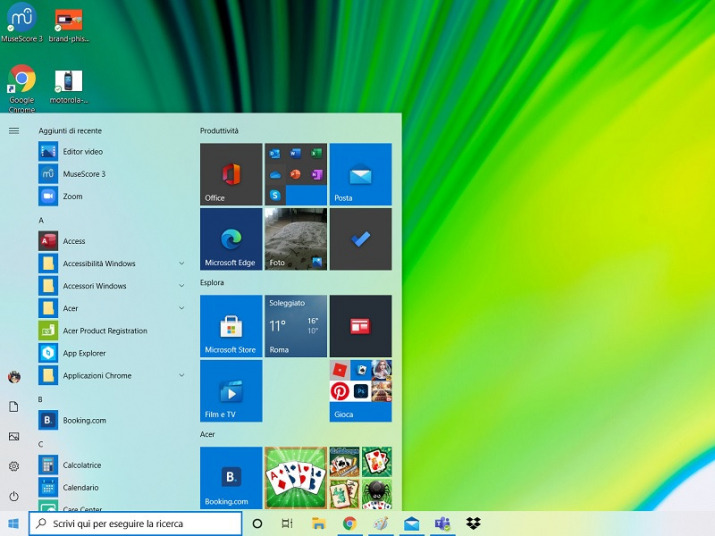The image size is (715, 536).
Task: Click the Windows Start button
Action: coord(14,523)
